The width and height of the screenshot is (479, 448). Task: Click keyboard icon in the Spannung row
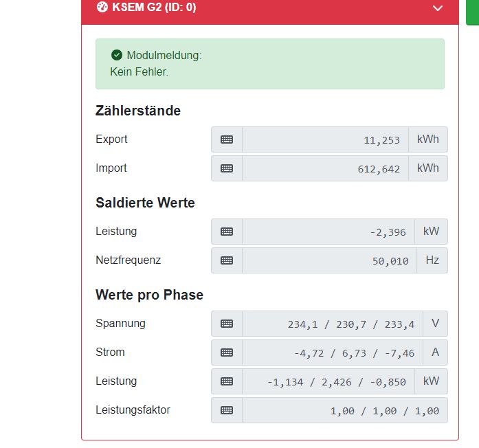point(227,324)
